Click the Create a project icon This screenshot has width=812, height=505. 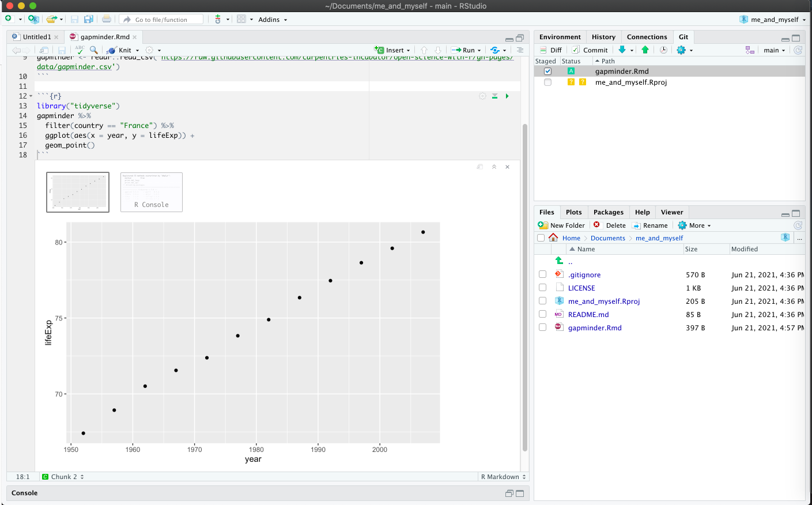[33, 19]
